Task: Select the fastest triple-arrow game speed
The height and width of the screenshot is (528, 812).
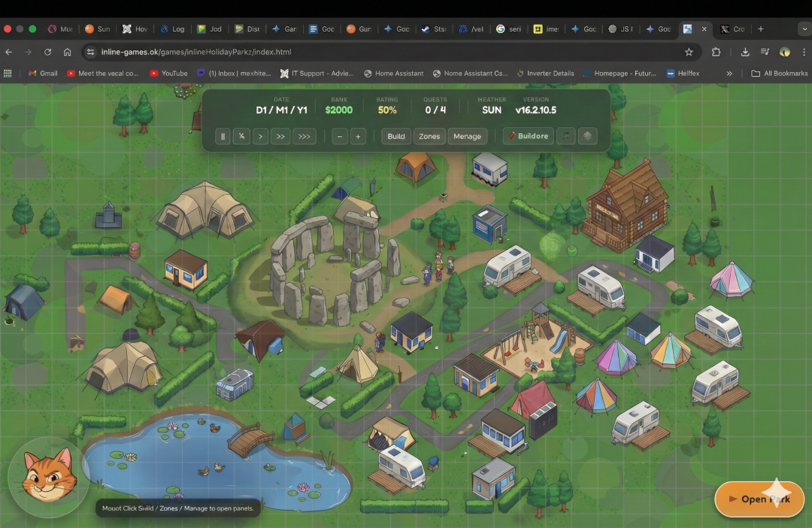Action: point(304,136)
